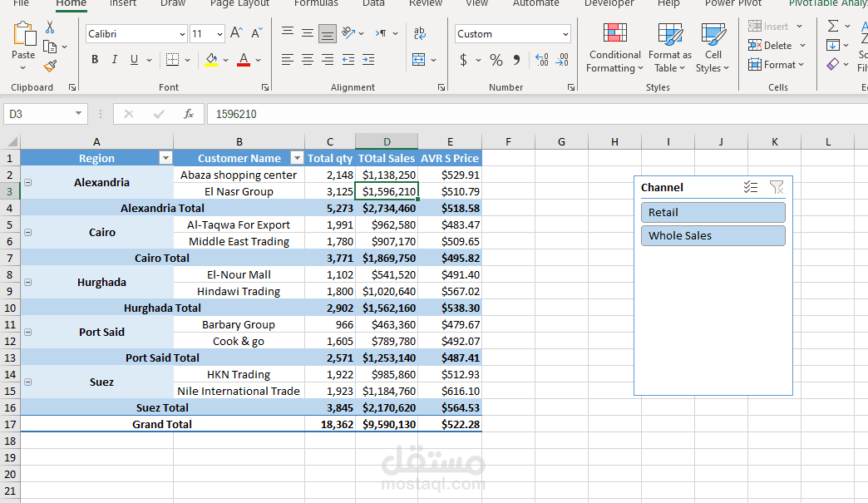Cut selection with the scissors icon

pos(50,27)
